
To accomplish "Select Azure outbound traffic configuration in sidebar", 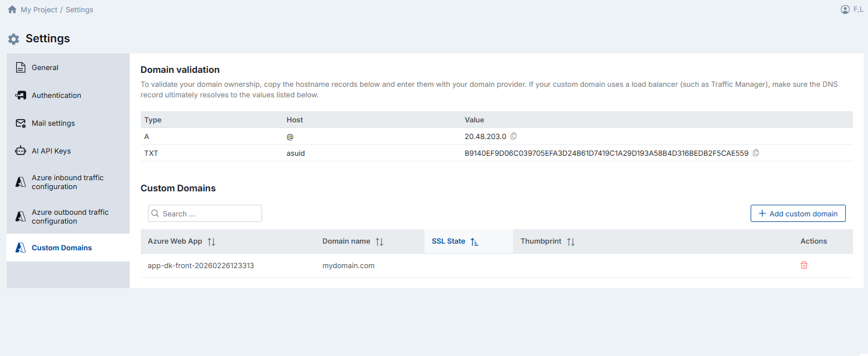I will pyautogui.click(x=21, y=216).
